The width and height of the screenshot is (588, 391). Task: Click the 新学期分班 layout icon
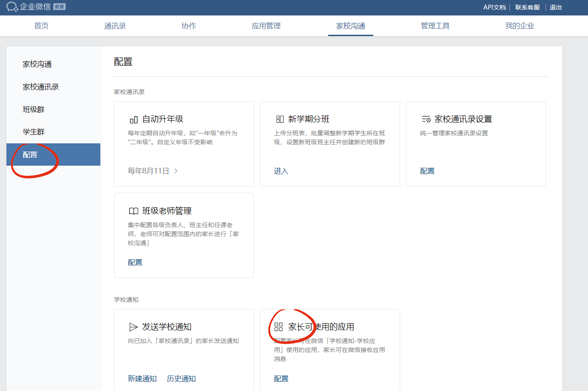[x=280, y=119]
